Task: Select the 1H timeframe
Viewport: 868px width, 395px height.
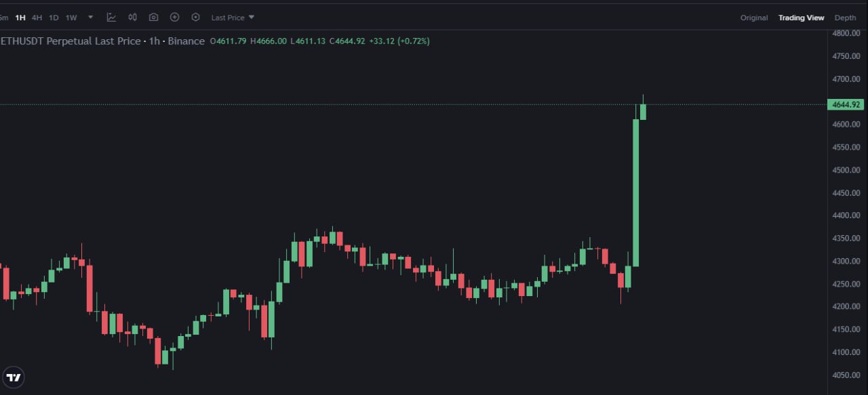Action: [20, 18]
